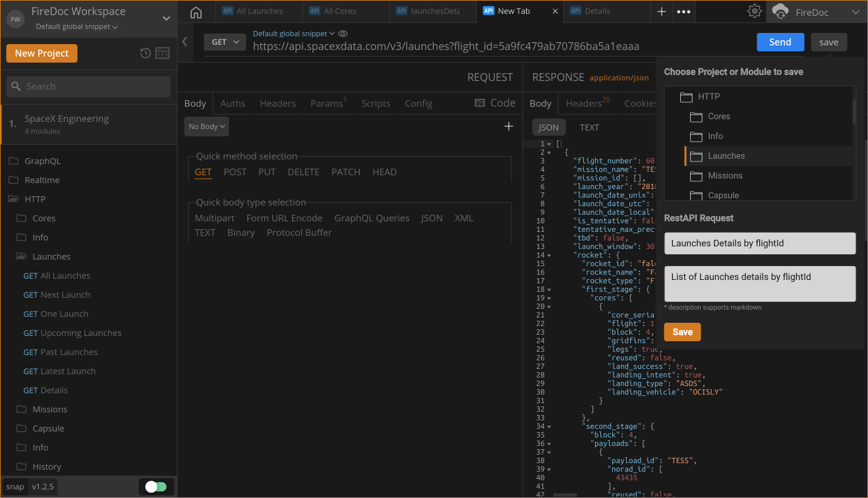
Task: Switch to response Headers tab
Action: 588,103
